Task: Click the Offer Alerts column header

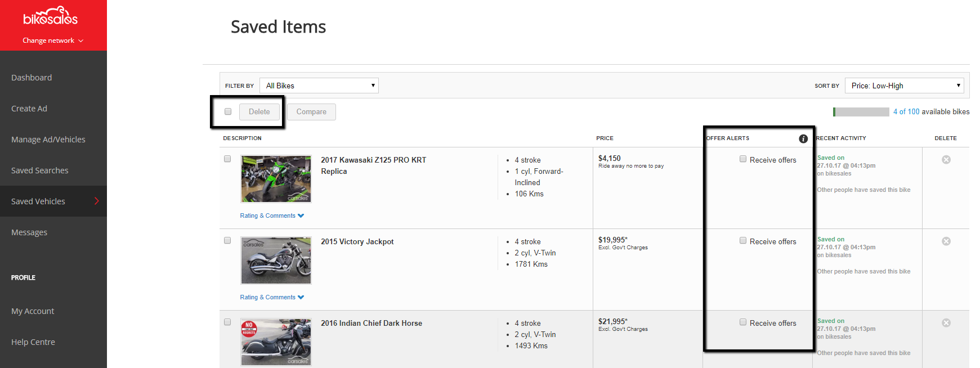Action: point(728,138)
